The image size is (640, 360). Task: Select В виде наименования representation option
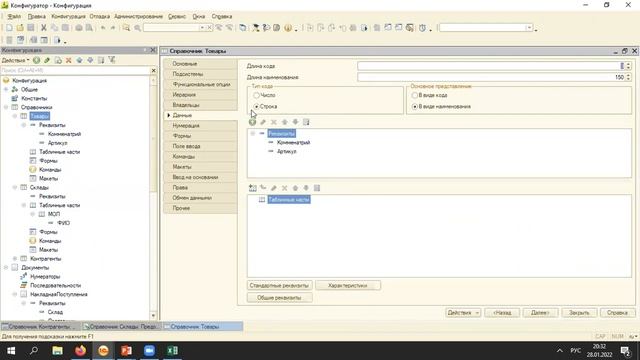415,107
